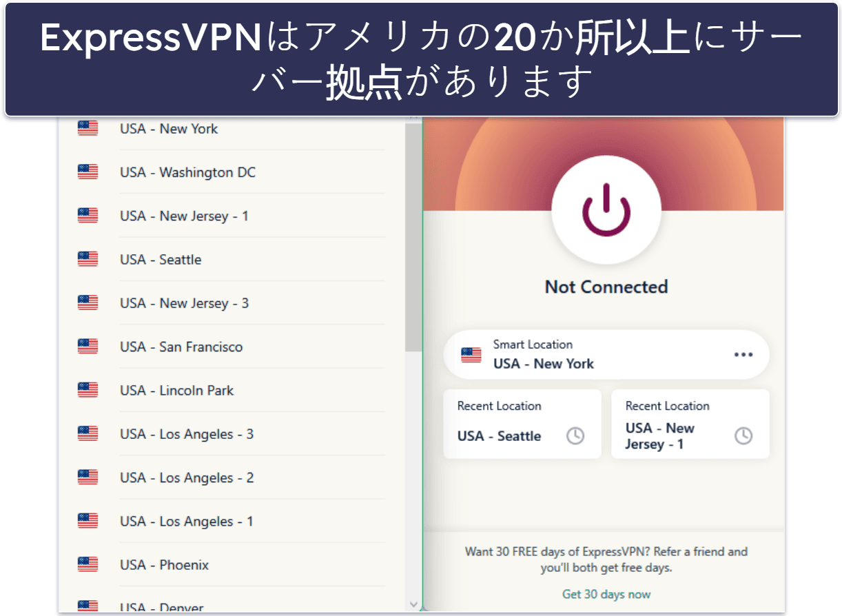Click clock icon on New Jersey - 1 card
This screenshot has width=842, height=616.
pos(743,435)
